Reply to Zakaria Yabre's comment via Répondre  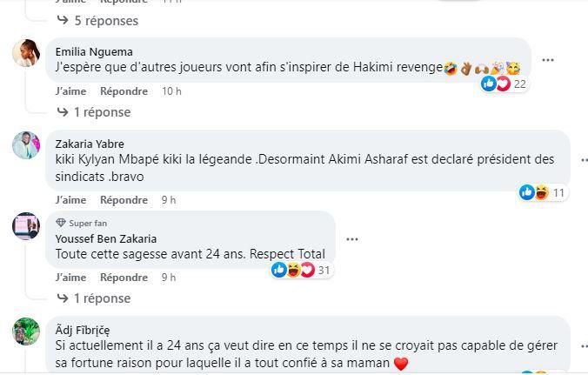tap(124, 200)
